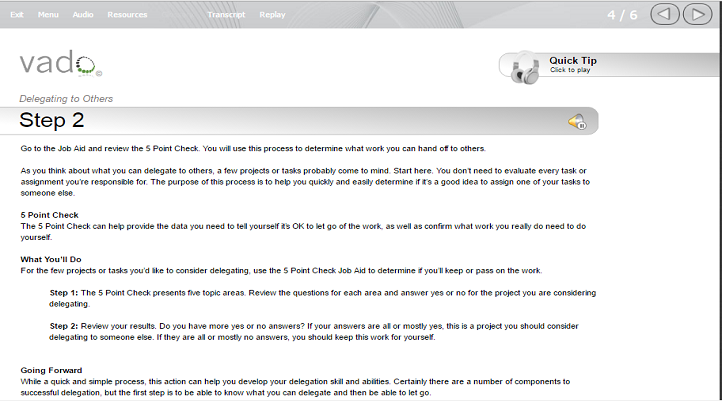Click the Delegating to Others subtitle
The image size is (722, 405).
[x=66, y=98]
